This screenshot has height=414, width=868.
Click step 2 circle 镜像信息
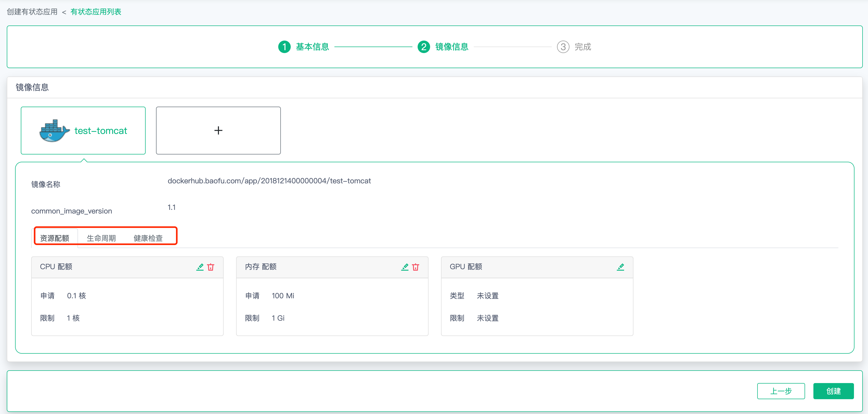[424, 47]
